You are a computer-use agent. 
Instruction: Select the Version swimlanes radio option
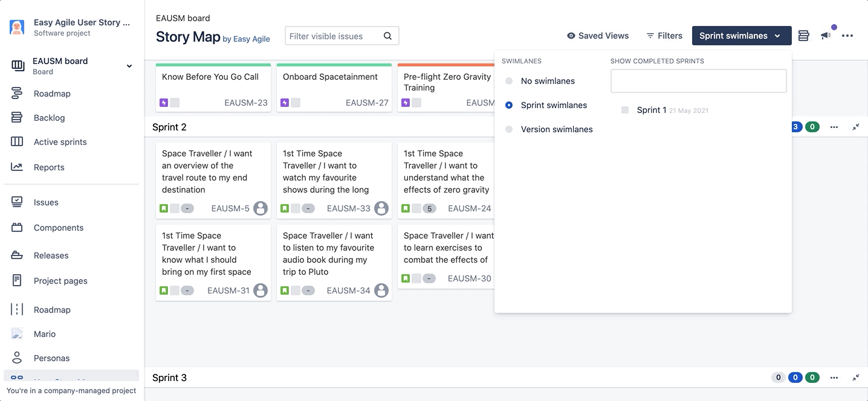tap(509, 129)
